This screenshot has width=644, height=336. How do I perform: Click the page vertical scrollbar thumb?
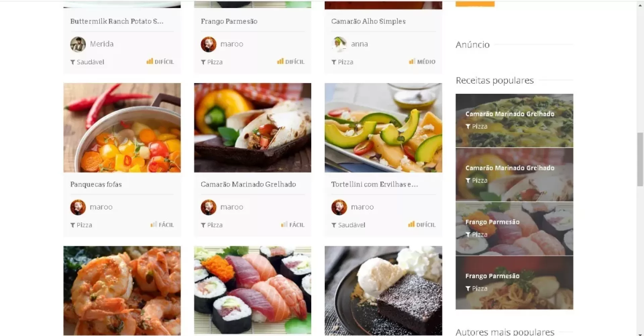640,159
